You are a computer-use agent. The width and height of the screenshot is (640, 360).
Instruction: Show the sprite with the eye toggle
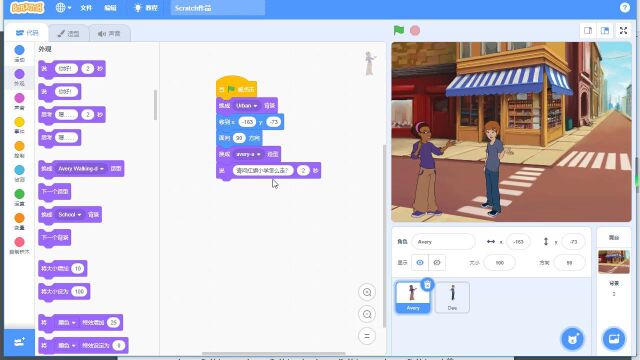(420, 262)
